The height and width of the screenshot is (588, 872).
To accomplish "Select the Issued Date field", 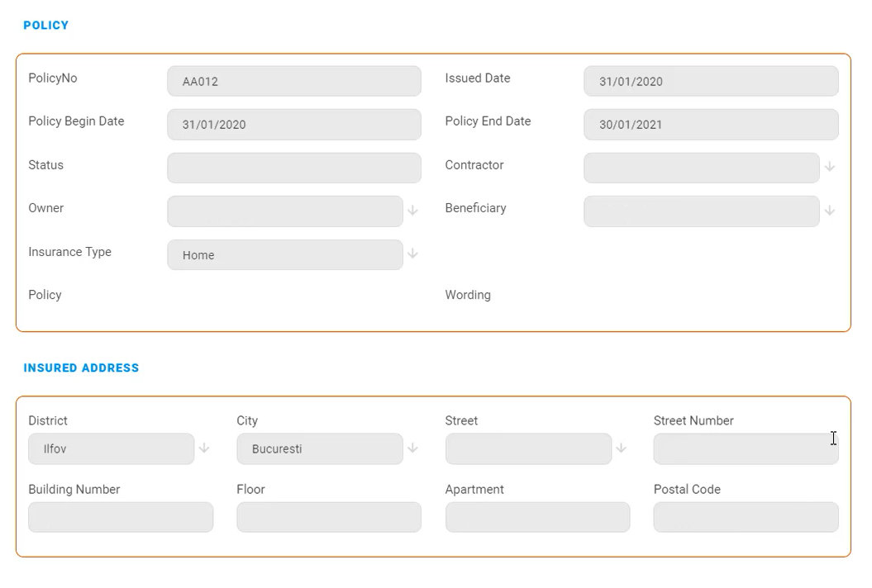I will (x=710, y=81).
